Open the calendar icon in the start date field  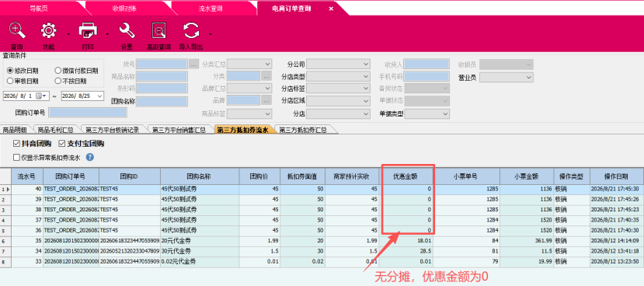pos(39,96)
